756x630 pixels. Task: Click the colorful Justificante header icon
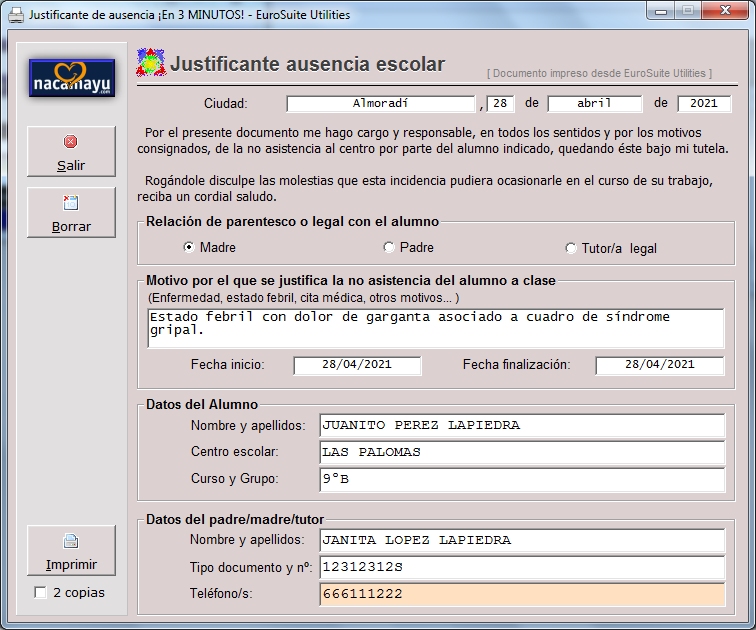pos(150,63)
